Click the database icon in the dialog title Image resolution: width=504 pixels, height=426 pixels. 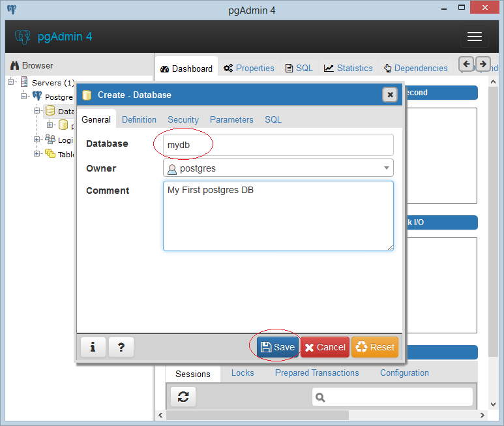coord(87,95)
